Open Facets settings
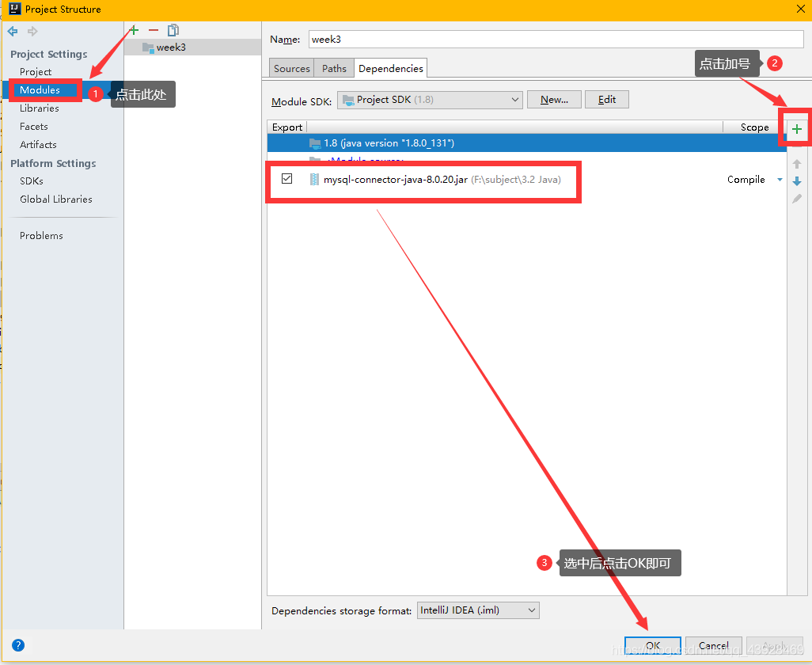Viewport: 812px width, 665px height. [34, 127]
